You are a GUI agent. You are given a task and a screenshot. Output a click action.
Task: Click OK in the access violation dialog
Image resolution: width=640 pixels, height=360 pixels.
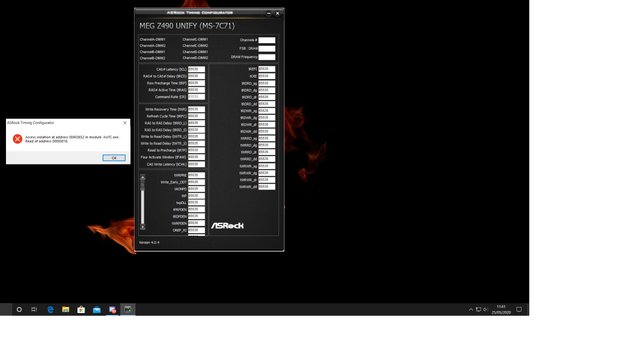[x=114, y=158]
